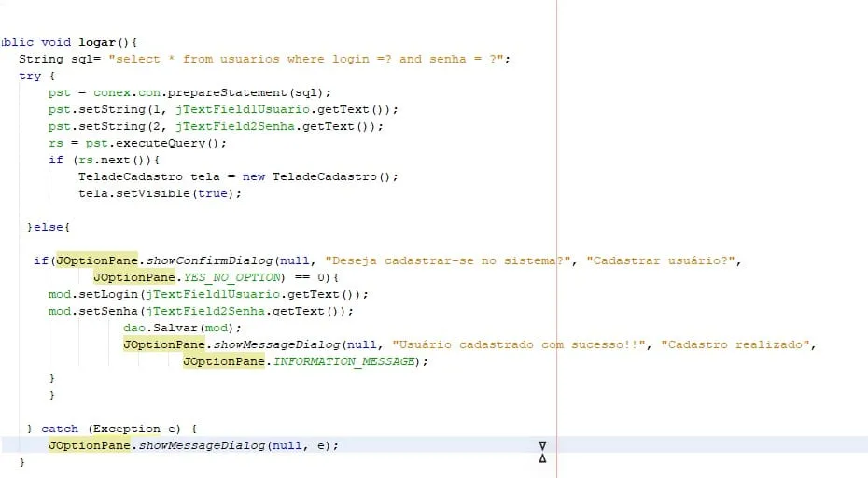The image size is (868, 478).
Task: Click the else keyword
Action: pyautogui.click(x=52, y=227)
